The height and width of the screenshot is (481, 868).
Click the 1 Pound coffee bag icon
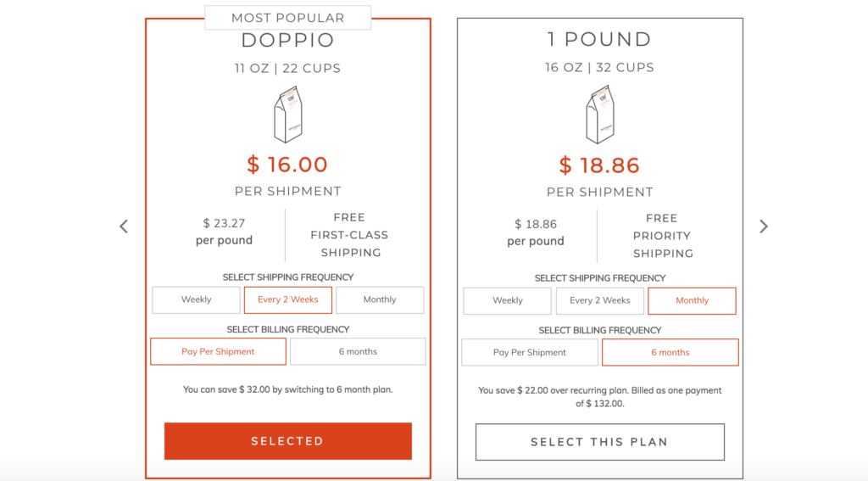(600, 115)
